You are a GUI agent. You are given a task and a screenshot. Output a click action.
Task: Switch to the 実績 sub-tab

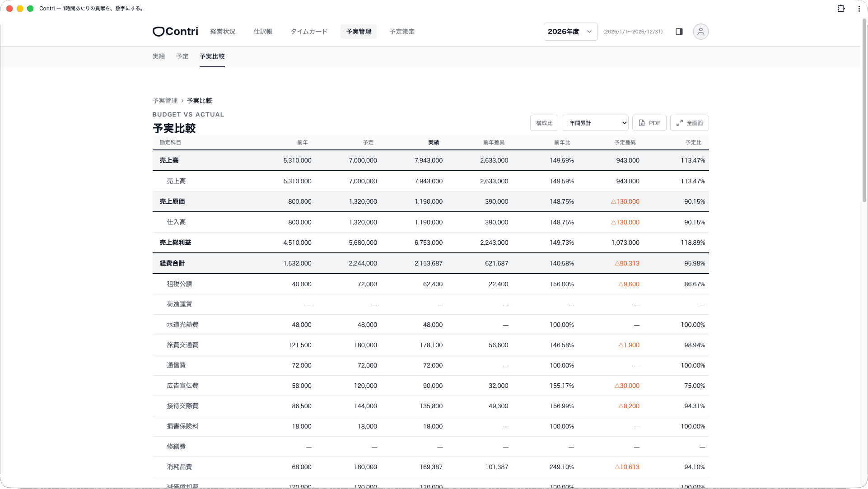coord(159,56)
